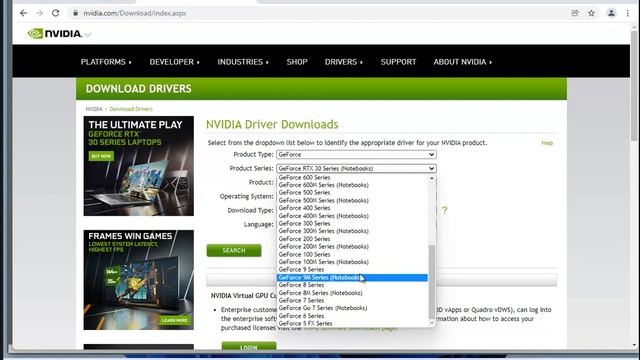The width and height of the screenshot is (640, 360).
Task: Select GeForce 100 Series option
Action: tap(352, 254)
